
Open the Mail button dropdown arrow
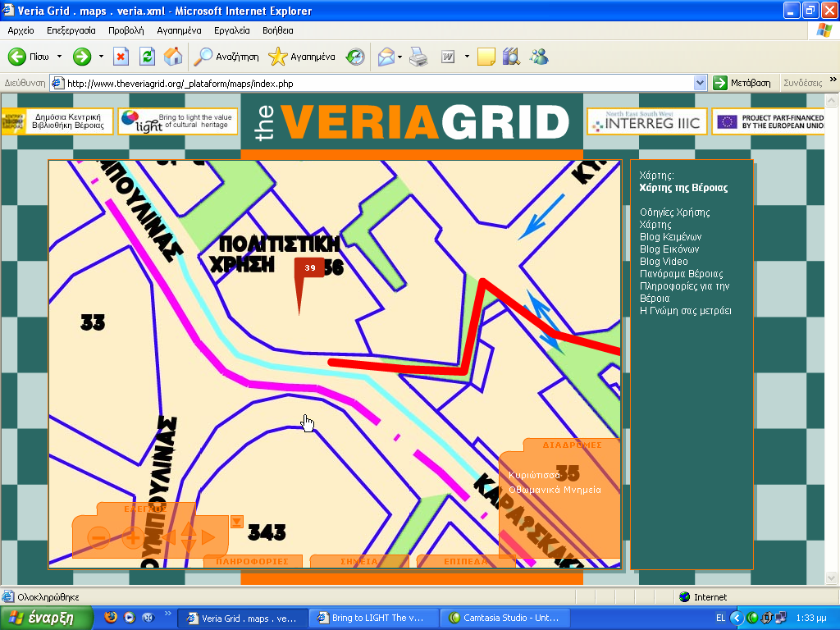(399, 57)
